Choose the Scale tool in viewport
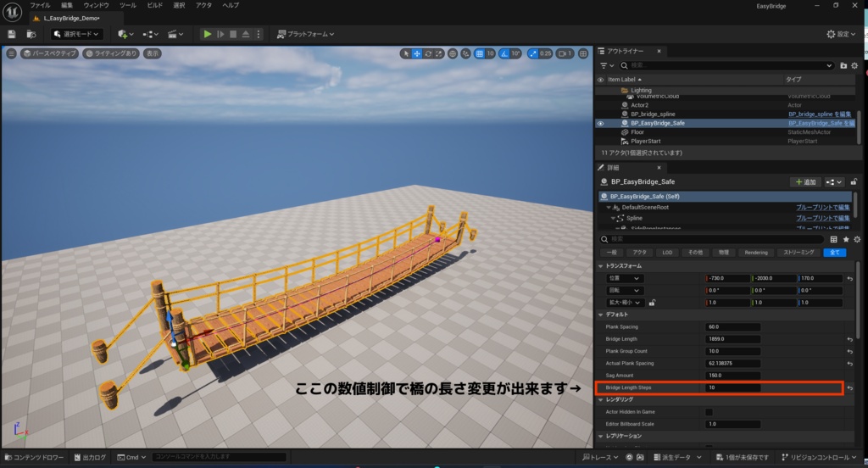This screenshot has height=468, width=868. 438,53
